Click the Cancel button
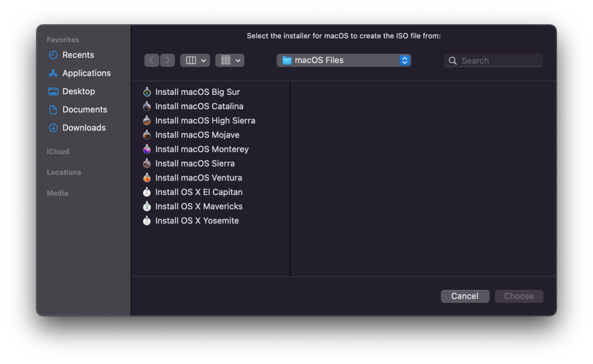593x364 pixels. (465, 296)
